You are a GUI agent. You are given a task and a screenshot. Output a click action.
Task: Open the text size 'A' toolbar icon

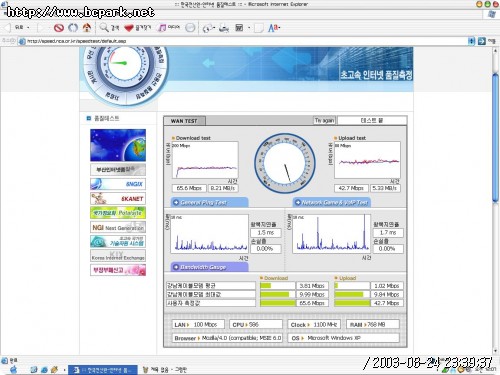pyautogui.click(x=273, y=28)
